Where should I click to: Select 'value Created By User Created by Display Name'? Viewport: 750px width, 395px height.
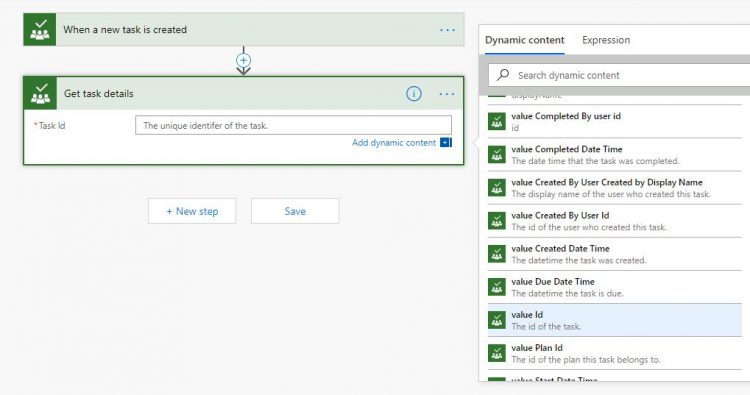pos(607,182)
